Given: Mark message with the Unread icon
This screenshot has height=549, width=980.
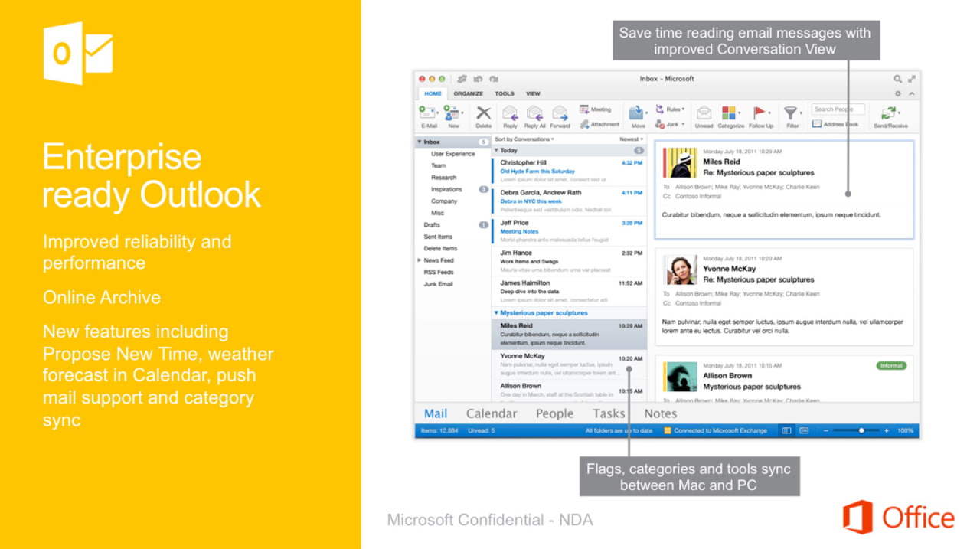Looking at the screenshot, I should coord(704,113).
